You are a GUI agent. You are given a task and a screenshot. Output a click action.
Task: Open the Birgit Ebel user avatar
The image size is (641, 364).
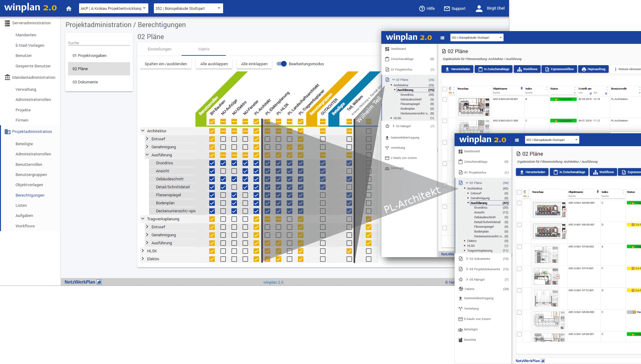[x=479, y=9]
